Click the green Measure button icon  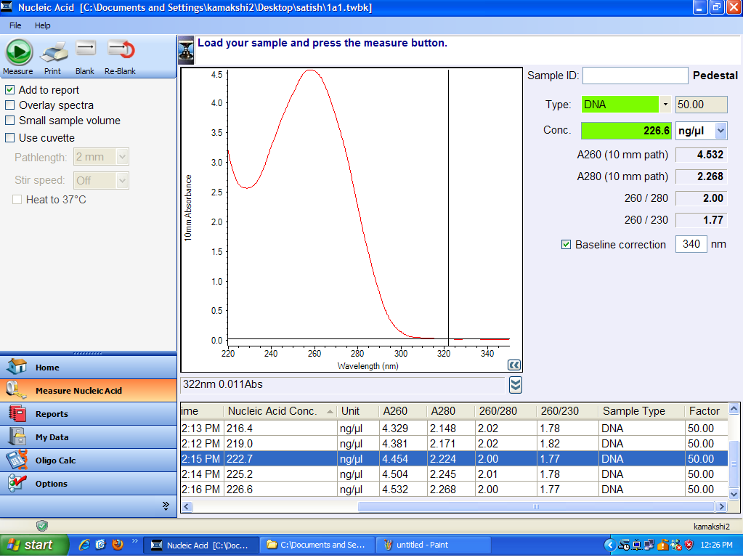point(18,52)
